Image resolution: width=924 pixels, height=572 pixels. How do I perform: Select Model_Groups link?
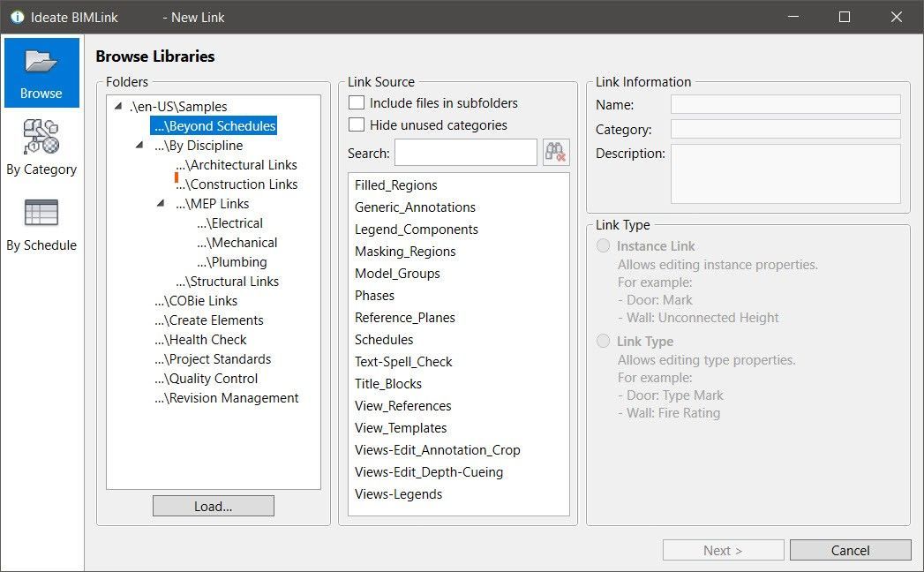397,274
